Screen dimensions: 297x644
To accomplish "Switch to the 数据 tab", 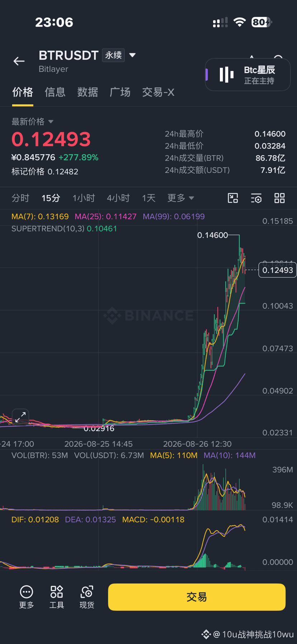I will pyautogui.click(x=88, y=92).
